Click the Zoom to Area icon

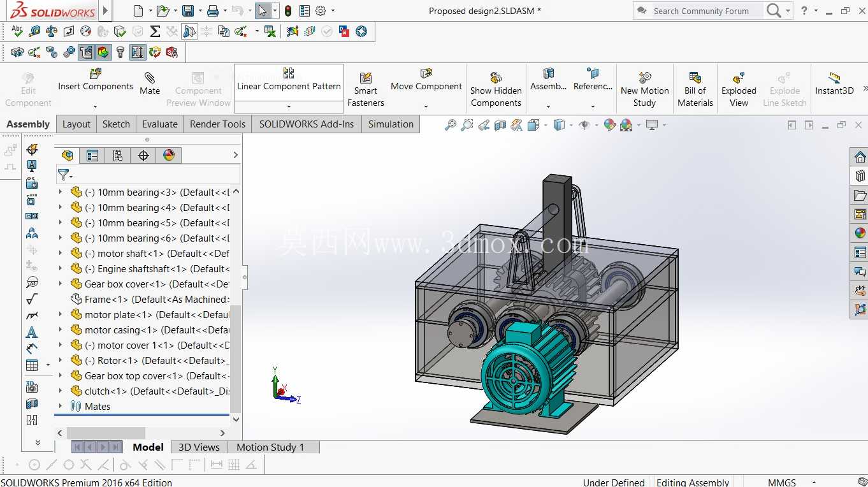coord(467,125)
